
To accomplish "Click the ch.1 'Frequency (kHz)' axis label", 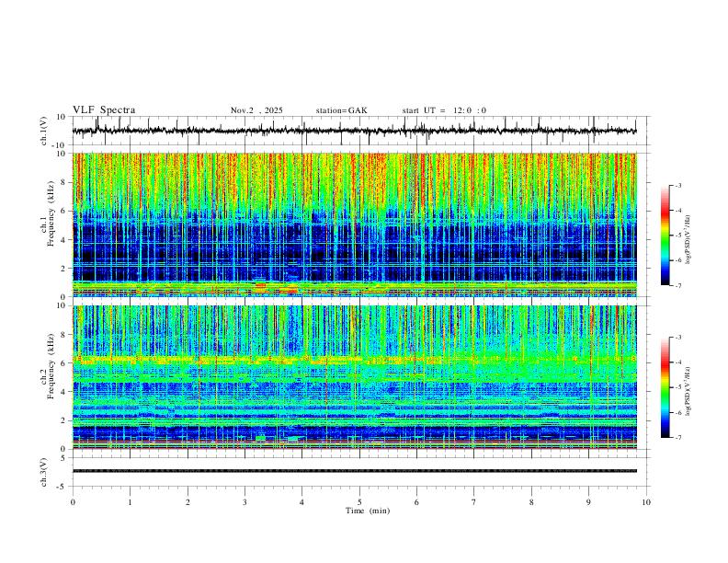I will [51, 213].
